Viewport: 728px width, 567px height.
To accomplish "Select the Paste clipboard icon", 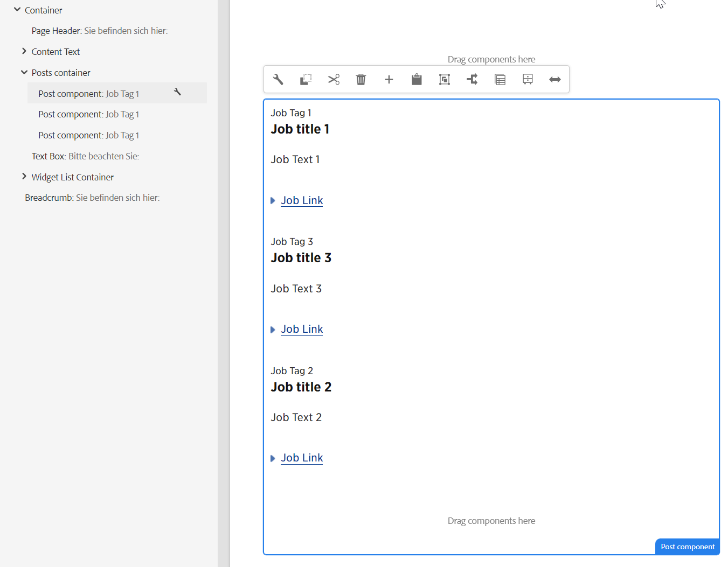I will click(x=417, y=79).
